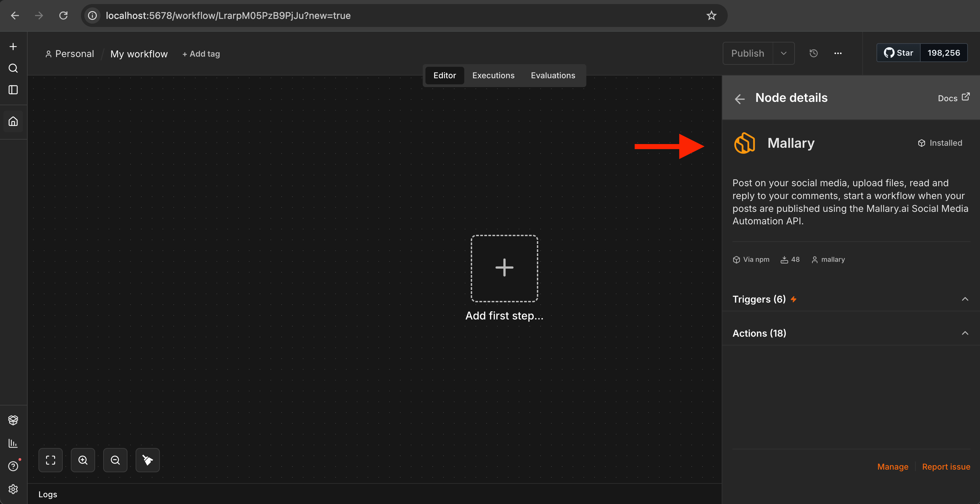Toggle the sidebar panel layout icon
Screen dimensions: 980x504
(13, 90)
